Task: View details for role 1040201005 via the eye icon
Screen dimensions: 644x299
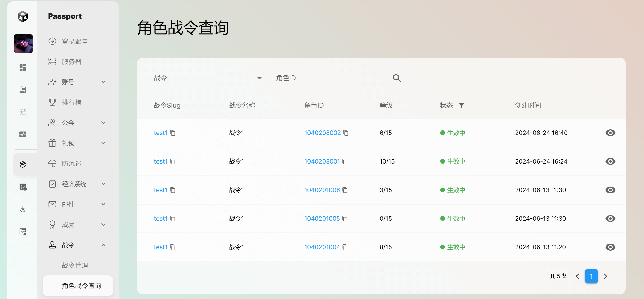Action: click(x=610, y=219)
